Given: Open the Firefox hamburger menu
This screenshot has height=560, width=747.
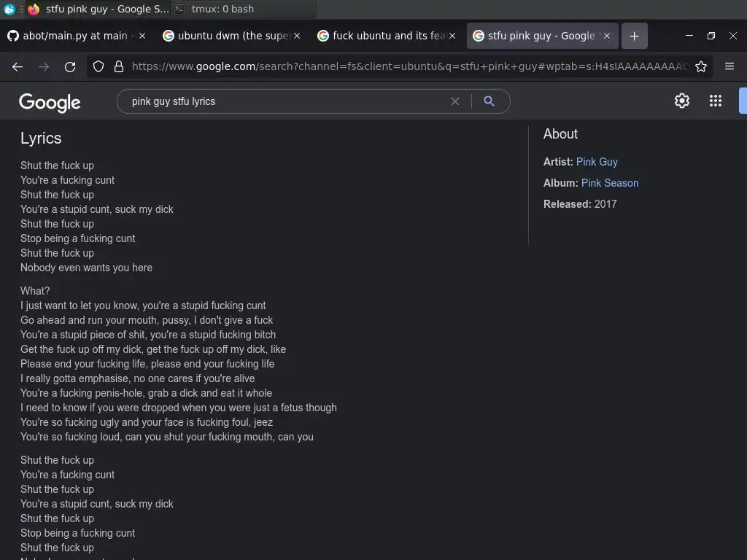Looking at the screenshot, I should point(729,66).
